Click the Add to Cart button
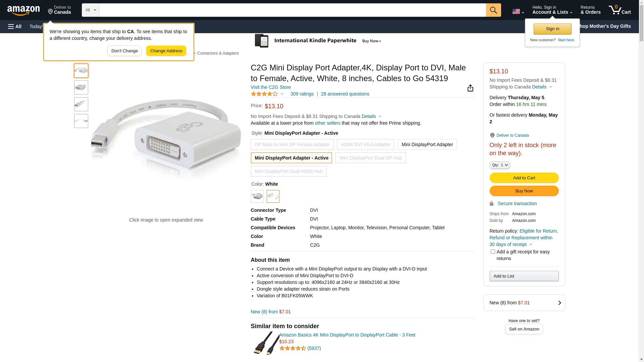This screenshot has height=362, width=644. pyautogui.click(x=524, y=178)
